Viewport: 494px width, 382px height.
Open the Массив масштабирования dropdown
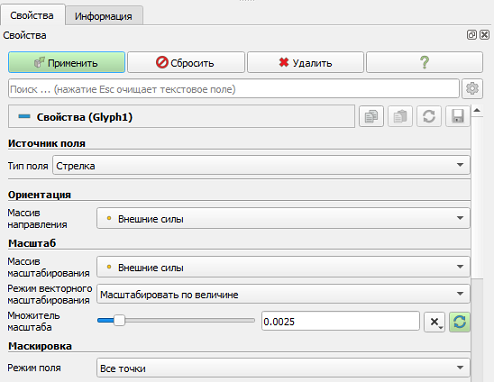[283, 267]
